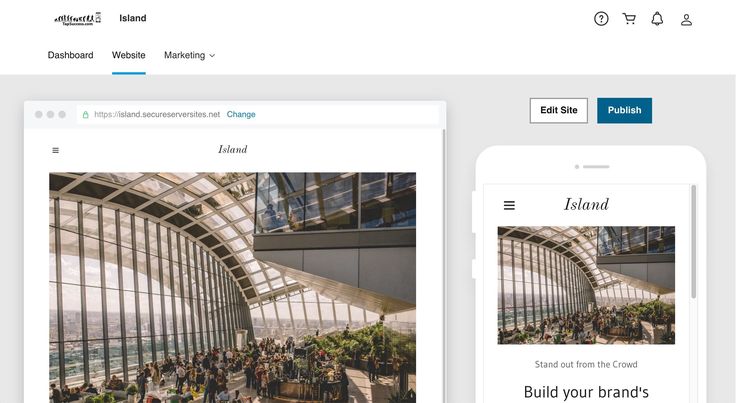Click the TapSuccess logo in the header
The image size is (736, 403).
[x=78, y=19]
